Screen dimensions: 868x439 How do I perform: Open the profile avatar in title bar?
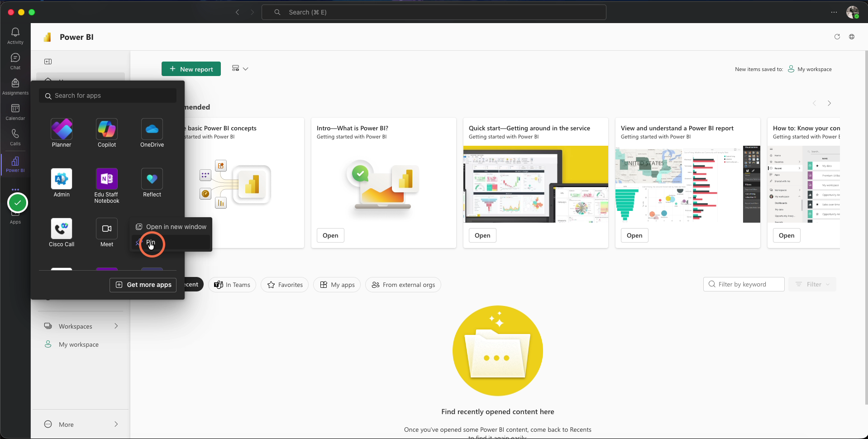click(x=853, y=12)
